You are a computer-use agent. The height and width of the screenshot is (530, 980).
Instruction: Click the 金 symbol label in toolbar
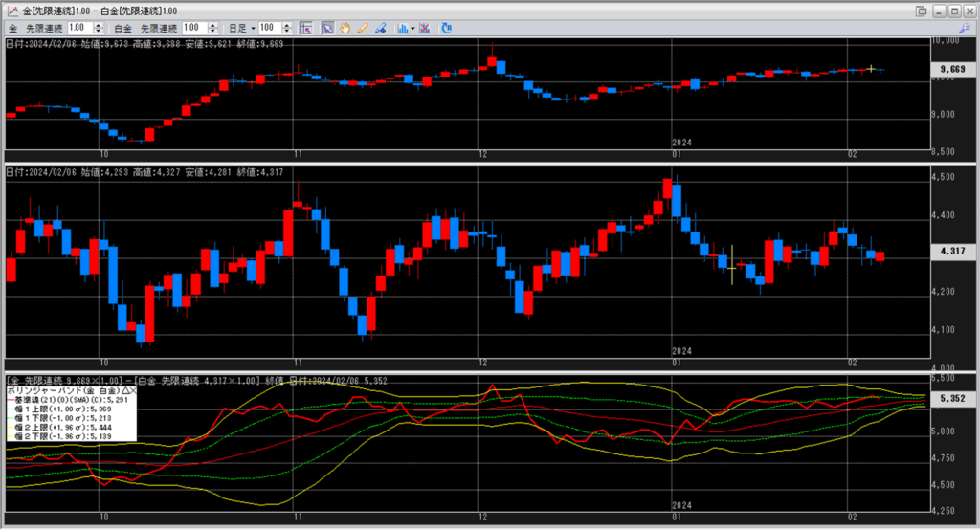(12, 29)
